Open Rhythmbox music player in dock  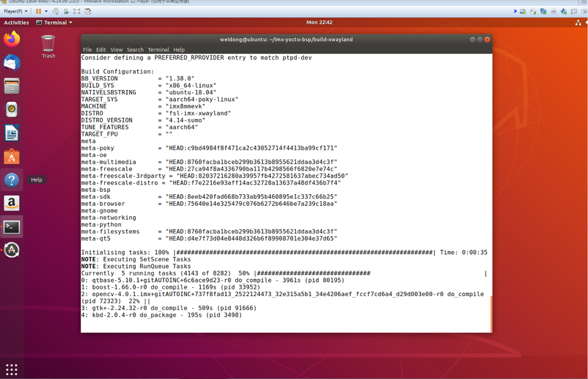click(12, 109)
